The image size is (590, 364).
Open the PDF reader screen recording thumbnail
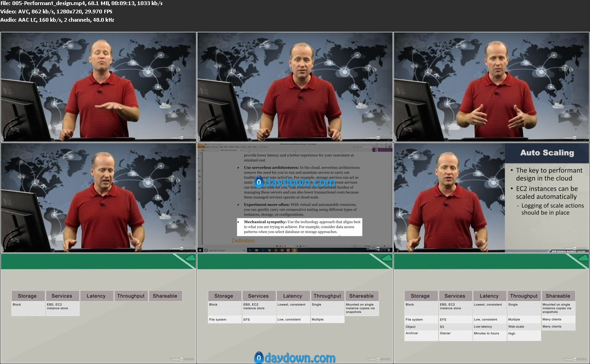295,197
